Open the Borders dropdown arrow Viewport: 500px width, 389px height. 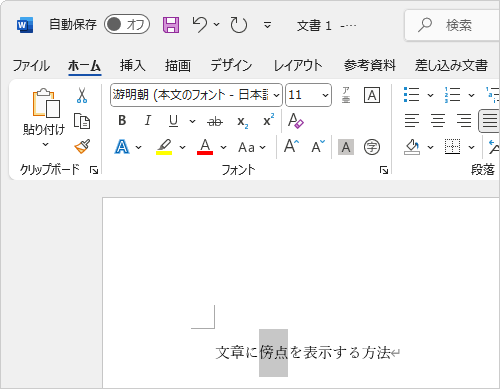pyautogui.click(x=471, y=147)
